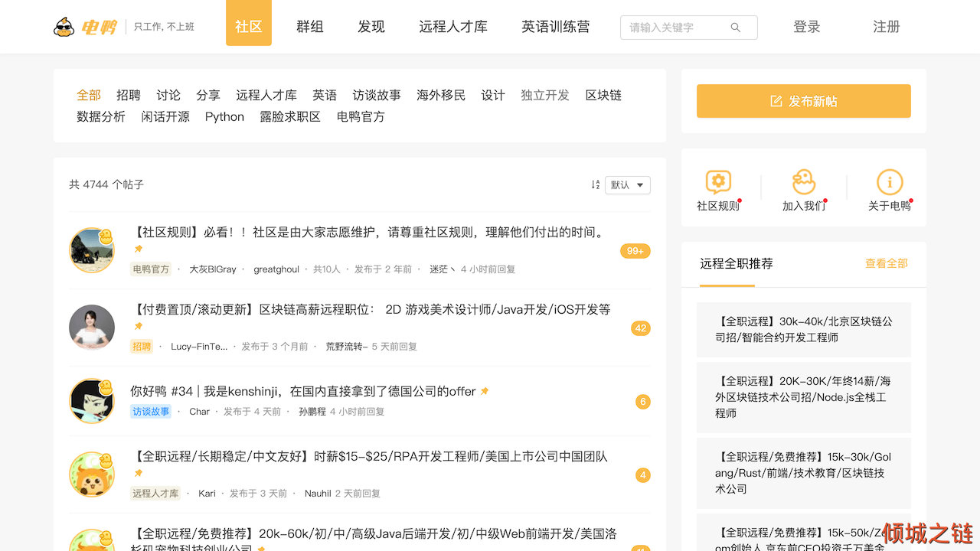Click the 招聘 tag on the blockchain post
This screenshot has width=980, height=551.
pyautogui.click(x=142, y=347)
